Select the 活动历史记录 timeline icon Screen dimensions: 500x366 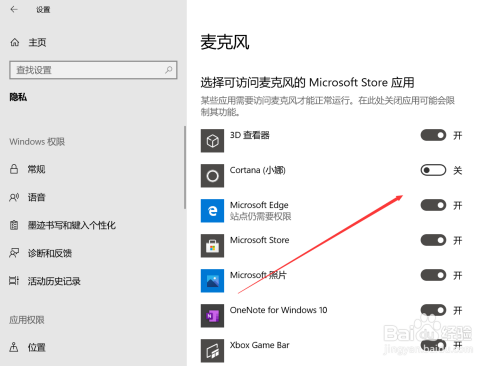pyautogui.click(x=14, y=281)
